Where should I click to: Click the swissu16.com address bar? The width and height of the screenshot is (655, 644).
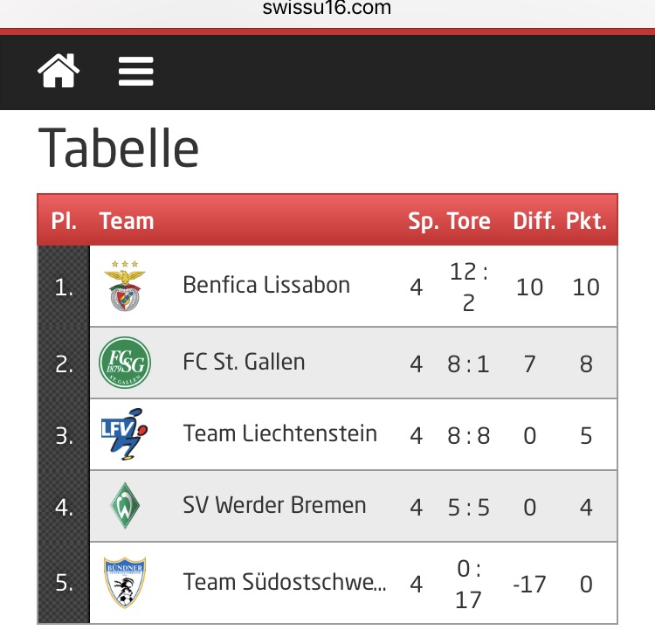[x=327, y=8]
